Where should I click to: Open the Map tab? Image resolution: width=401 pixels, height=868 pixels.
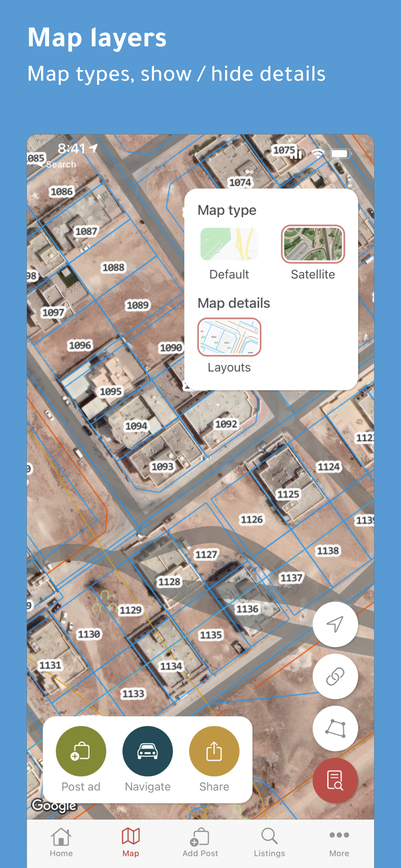[131, 842]
